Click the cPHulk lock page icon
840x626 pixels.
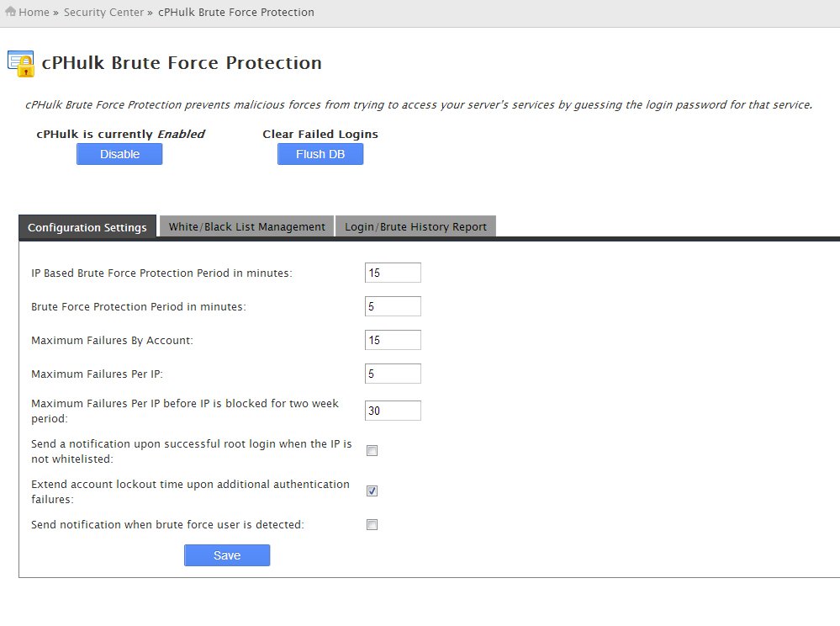[21, 64]
